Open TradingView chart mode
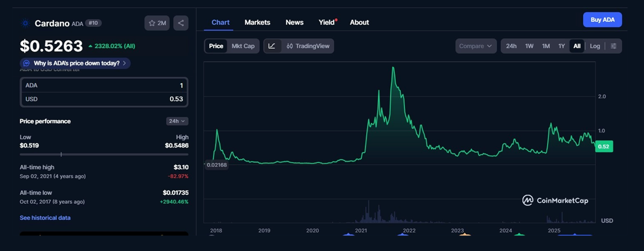 tap(309, 46)
